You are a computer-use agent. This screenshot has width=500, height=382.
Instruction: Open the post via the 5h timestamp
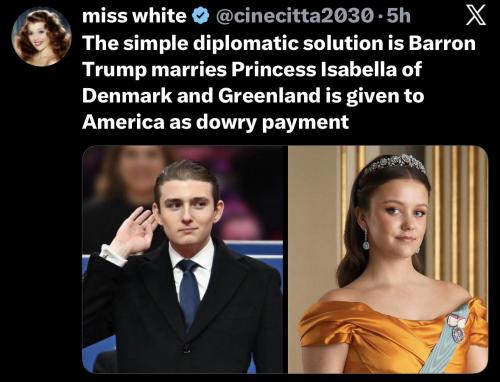[398, 16]
